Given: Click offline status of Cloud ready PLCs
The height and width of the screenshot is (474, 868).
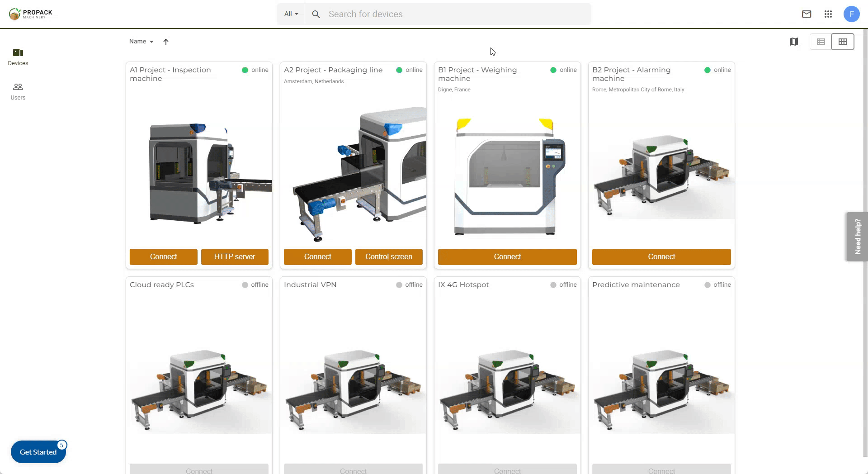Looking at the screenshot, I should pos(255,285).
